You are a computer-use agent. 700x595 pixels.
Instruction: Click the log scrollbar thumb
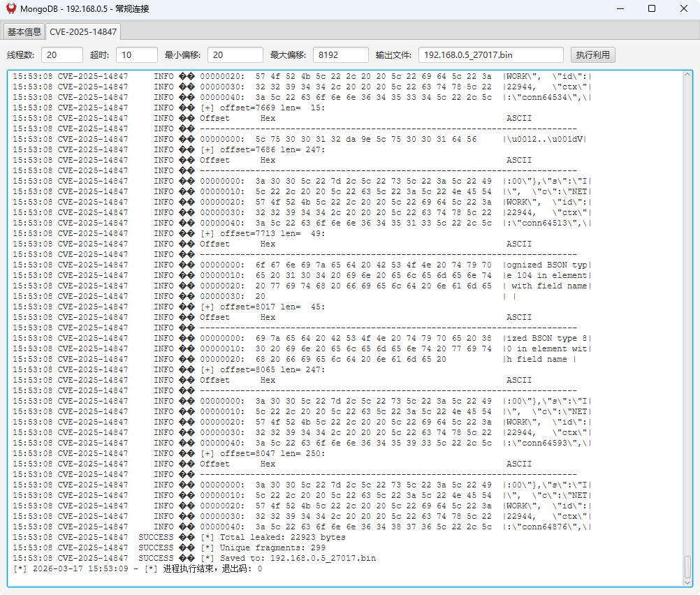tap(687, 567)
